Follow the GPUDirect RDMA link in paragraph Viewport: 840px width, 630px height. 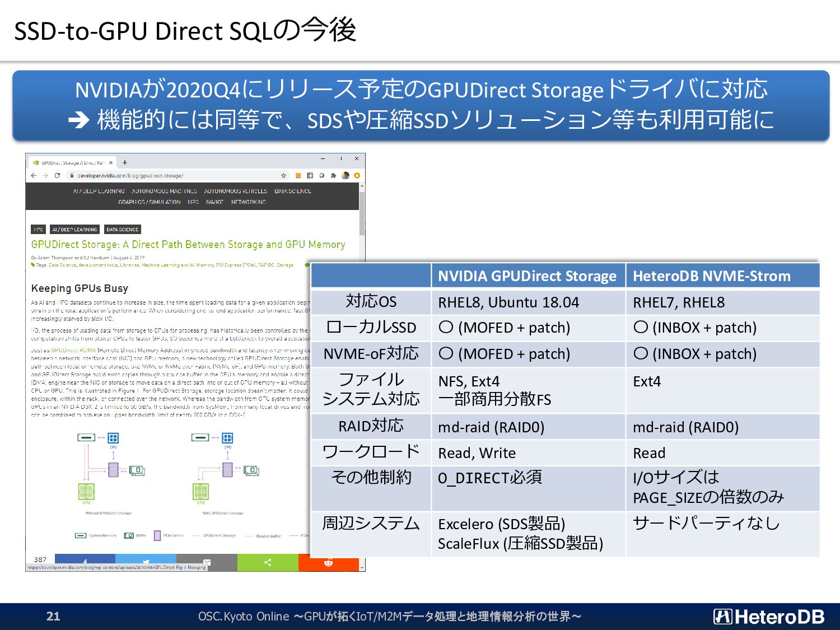click(x=73, y=350)
